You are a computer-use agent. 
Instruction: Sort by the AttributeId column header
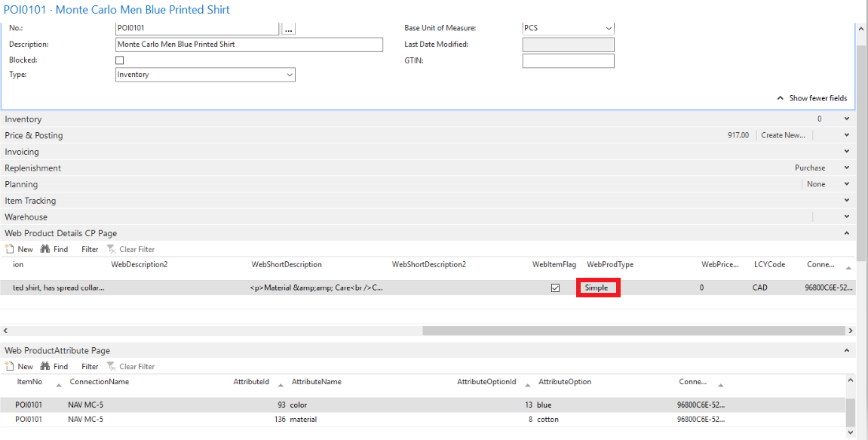coord(251,382)
